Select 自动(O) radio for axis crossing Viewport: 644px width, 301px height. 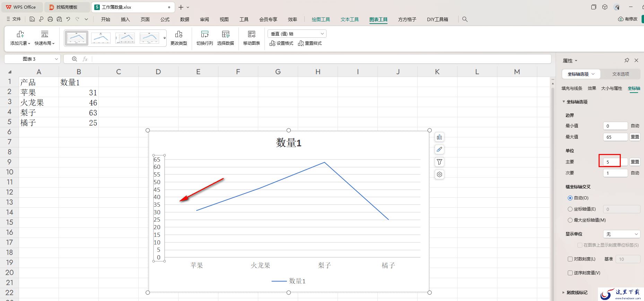[570, 198]
